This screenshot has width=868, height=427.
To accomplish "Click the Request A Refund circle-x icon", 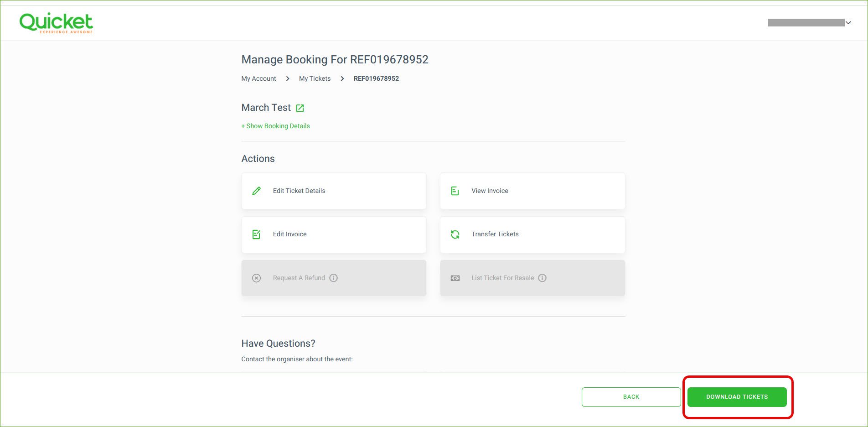I will tap(257, 278).
